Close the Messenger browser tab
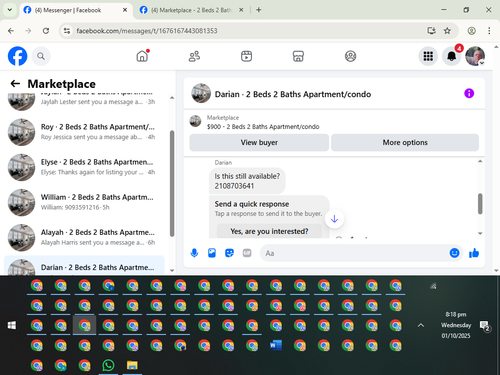 (125, 10)
